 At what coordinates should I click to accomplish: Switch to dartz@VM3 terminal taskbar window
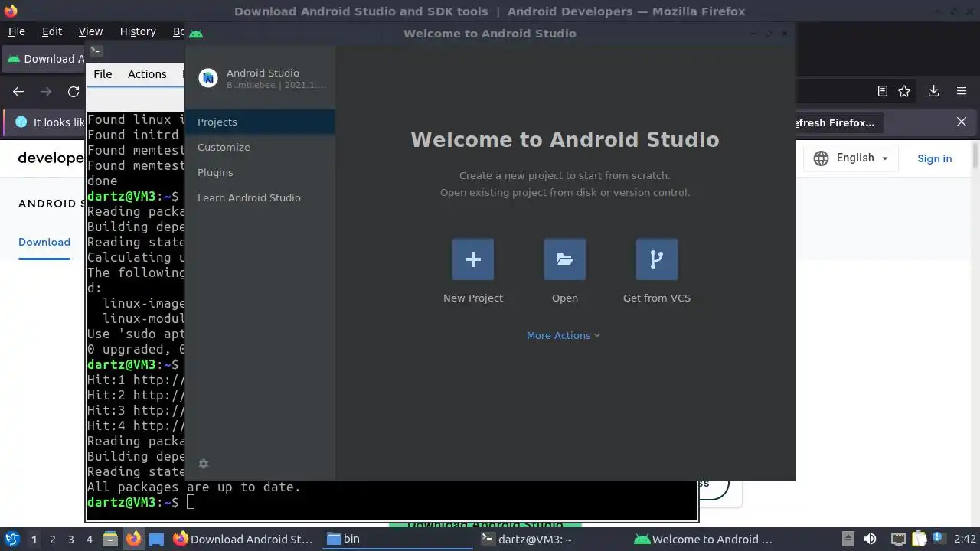pyautogui.click(x=552, y=539)
